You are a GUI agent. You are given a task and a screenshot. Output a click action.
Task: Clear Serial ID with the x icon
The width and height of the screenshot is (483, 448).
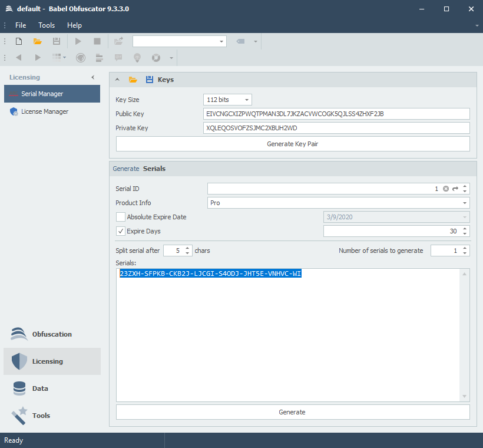(446, 189)
